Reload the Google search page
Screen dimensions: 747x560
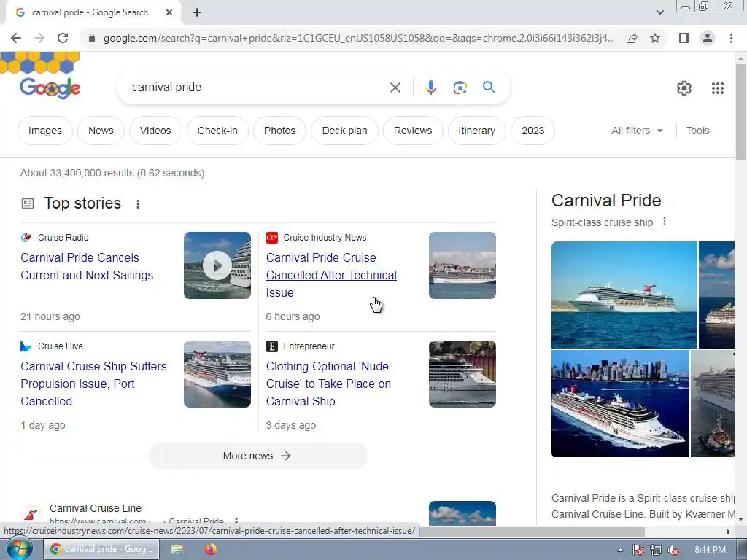(x=63, y=38)
